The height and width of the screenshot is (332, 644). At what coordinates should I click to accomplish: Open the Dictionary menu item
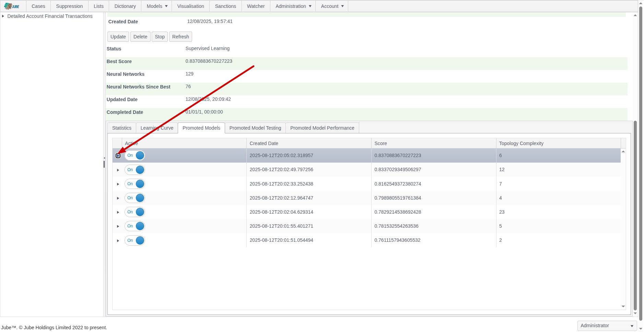pyautogui.click(x=125, y=6)
